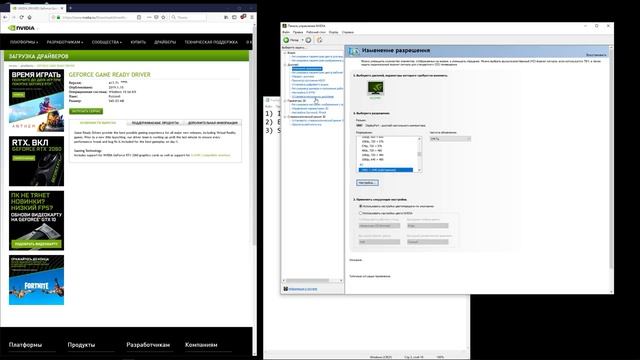Go to ДРАЙВЕРЫ in the site navigation
Image resolution: width=640 pixels, height=360 pixels.
165,42
